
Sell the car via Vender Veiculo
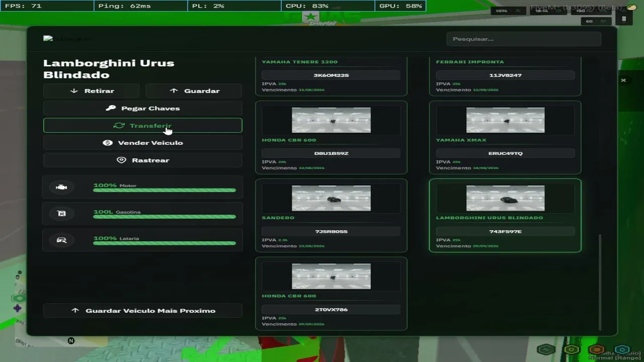click(142, 143)
